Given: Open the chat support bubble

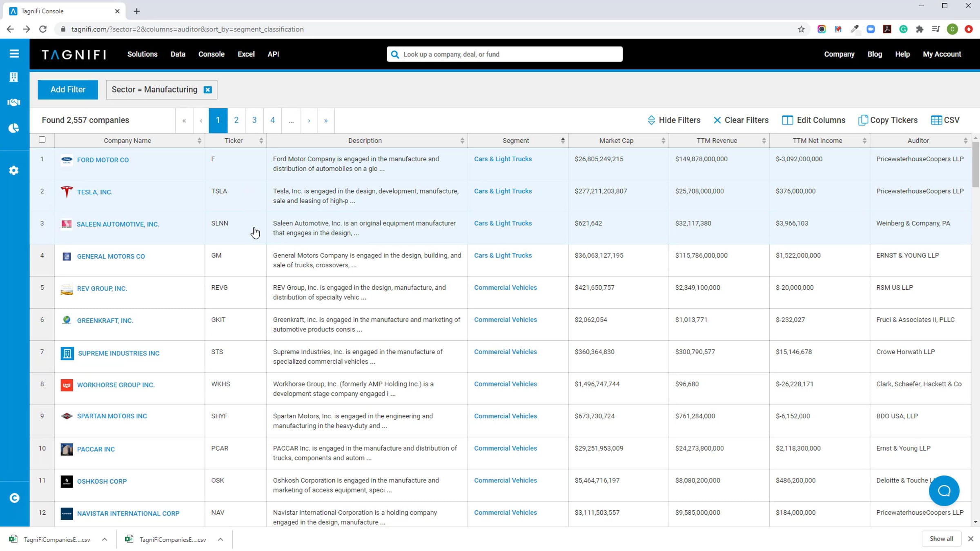Looking at the screenshot, I should [x=944, y=491].
